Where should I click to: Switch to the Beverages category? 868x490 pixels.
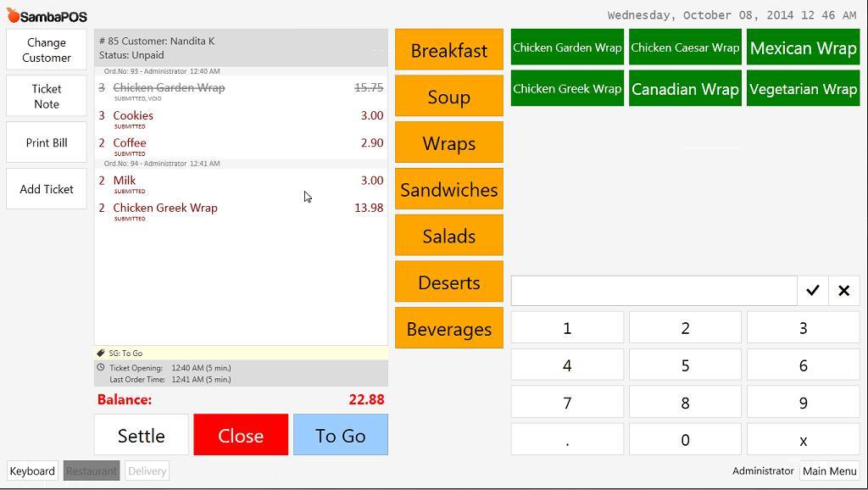(448, 329)
